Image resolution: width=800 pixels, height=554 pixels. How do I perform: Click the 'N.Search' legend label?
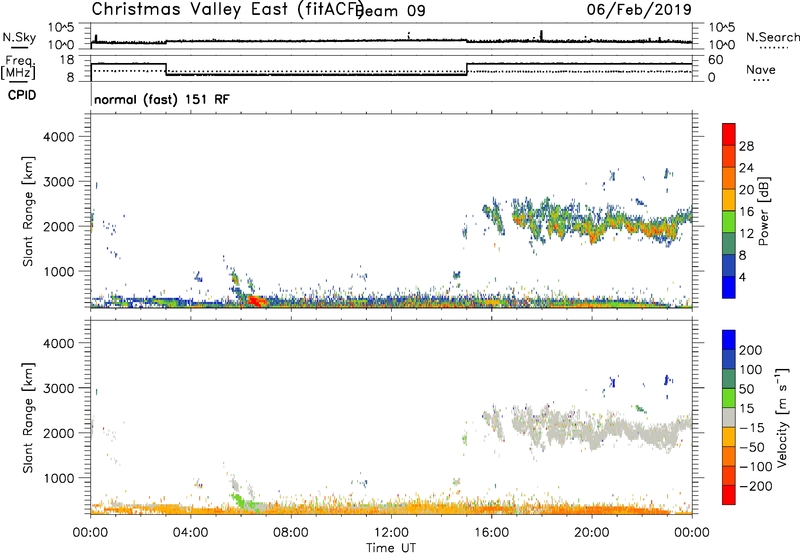pyautogui.click(x=772, y=37)
